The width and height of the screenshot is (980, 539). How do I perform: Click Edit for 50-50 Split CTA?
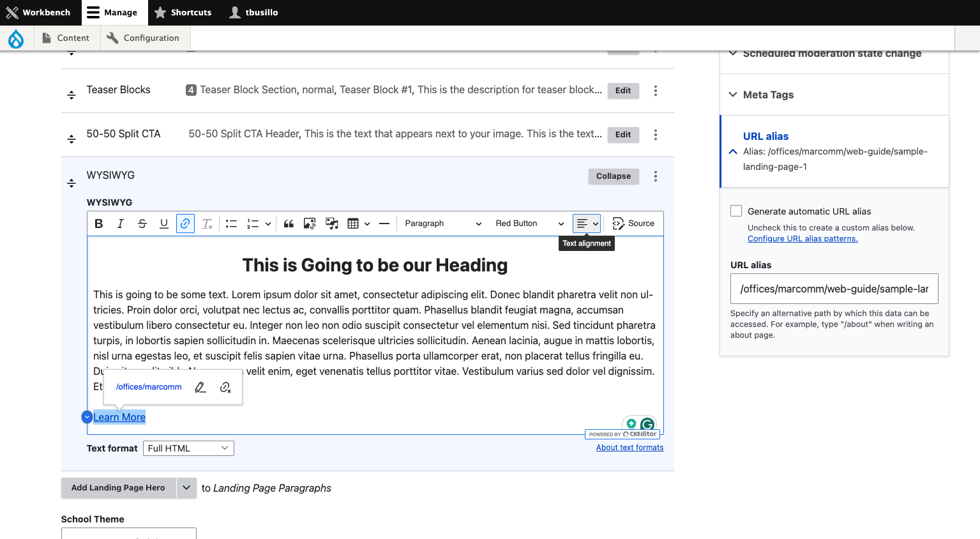(x=623, y=135)
